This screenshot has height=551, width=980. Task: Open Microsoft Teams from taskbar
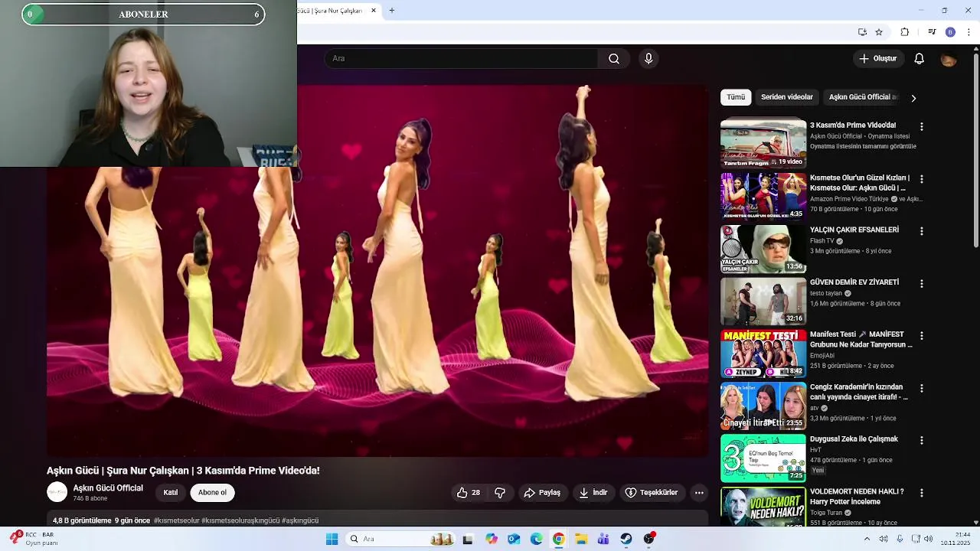point(603,539)
